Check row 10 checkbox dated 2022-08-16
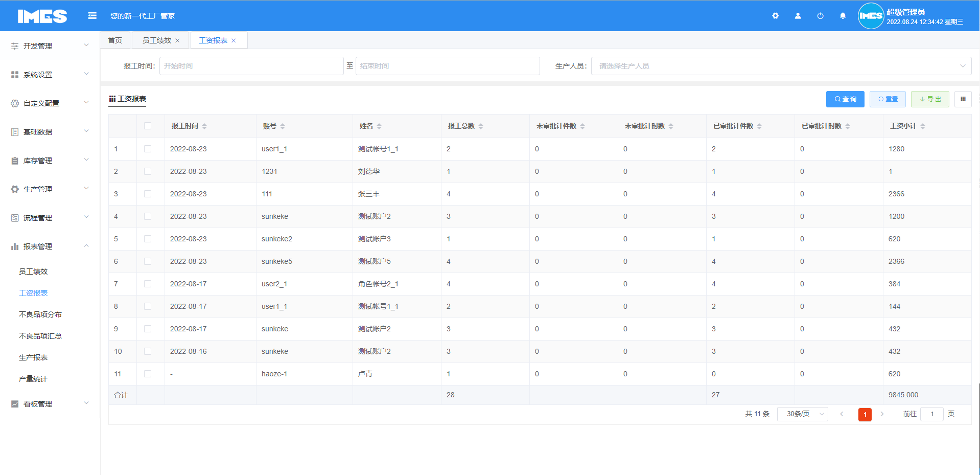 click(148, 351)
